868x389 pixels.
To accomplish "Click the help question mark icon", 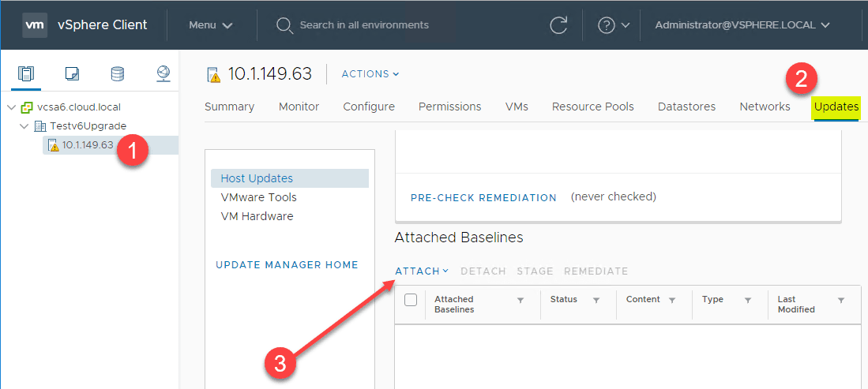I will [607, 25].
